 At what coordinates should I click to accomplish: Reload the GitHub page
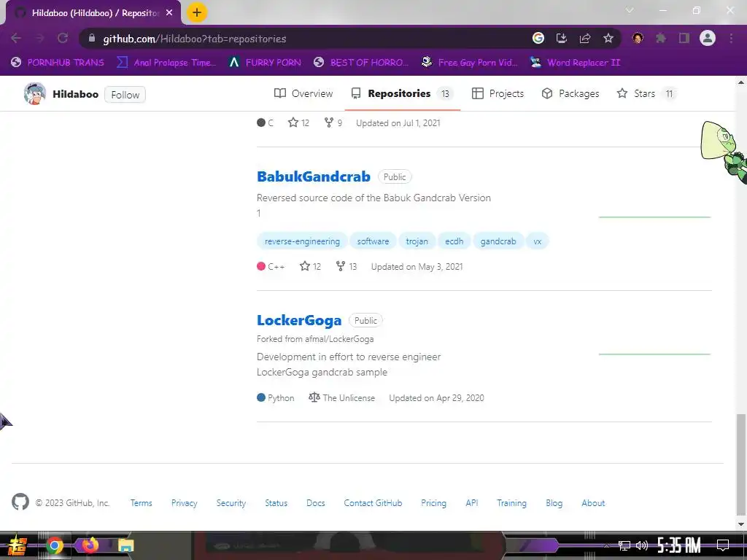pos(63,38)
